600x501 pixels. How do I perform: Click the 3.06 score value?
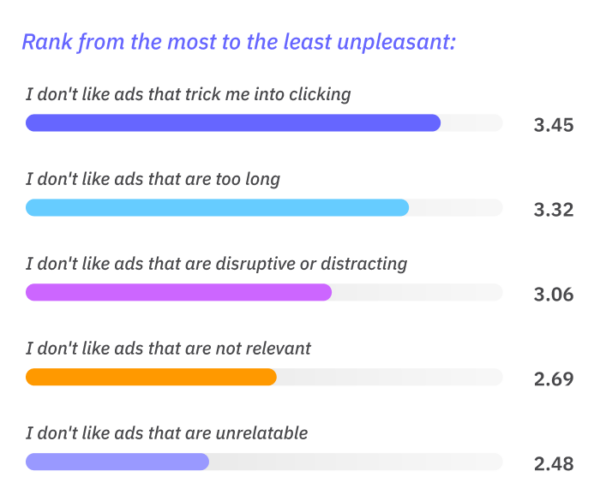tap(554, 295)
